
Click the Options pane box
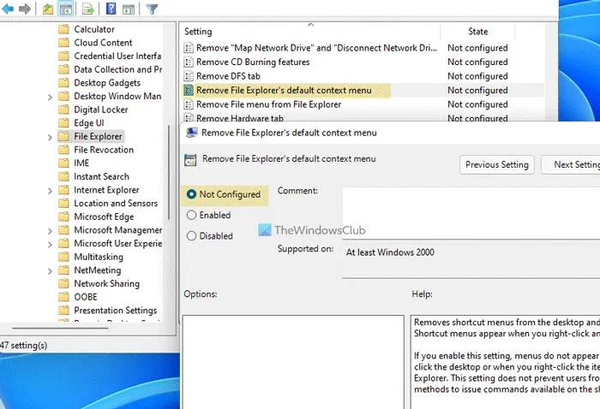(293, 362)
